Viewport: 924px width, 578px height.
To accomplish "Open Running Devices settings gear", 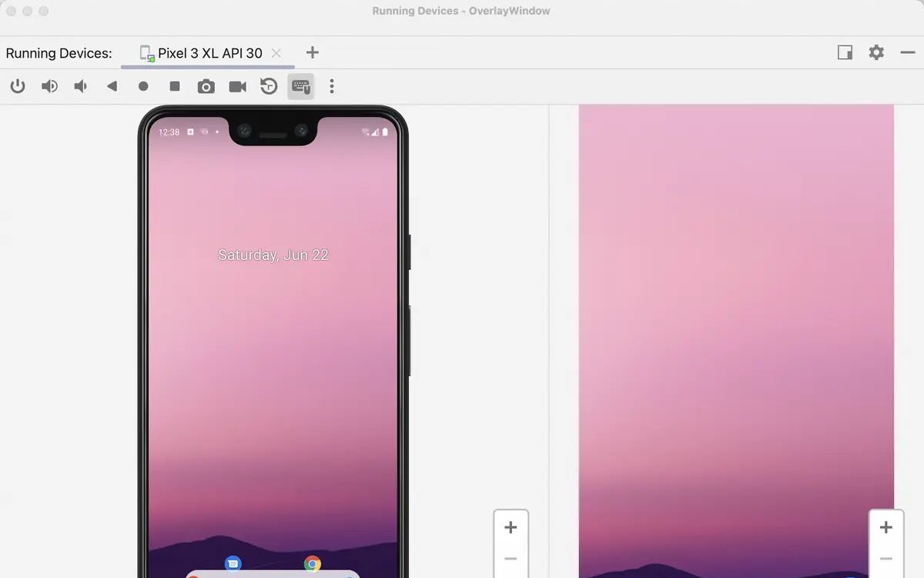I will [x=875, y=52].
